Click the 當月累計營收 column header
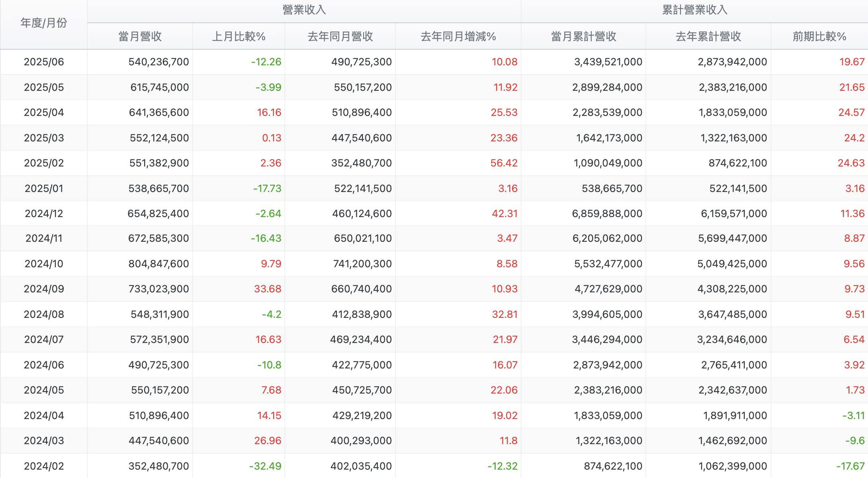 click(583, 37)
